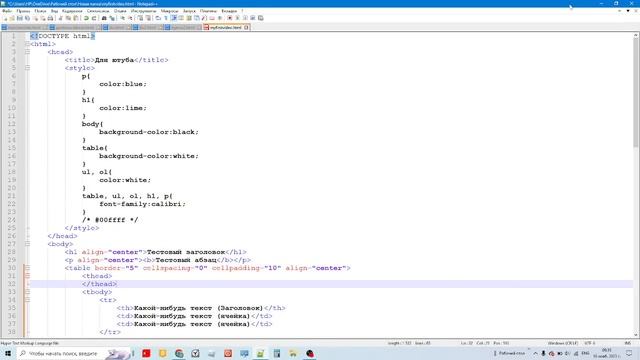Image resolution: width=640 pixels, height=360 pixels.
Task: Click the Folder as Workspace icon
Action: click(212, 18)
